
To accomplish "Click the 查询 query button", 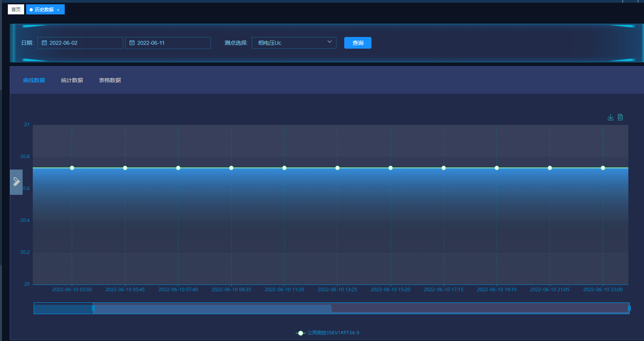I will click(357, 43).
